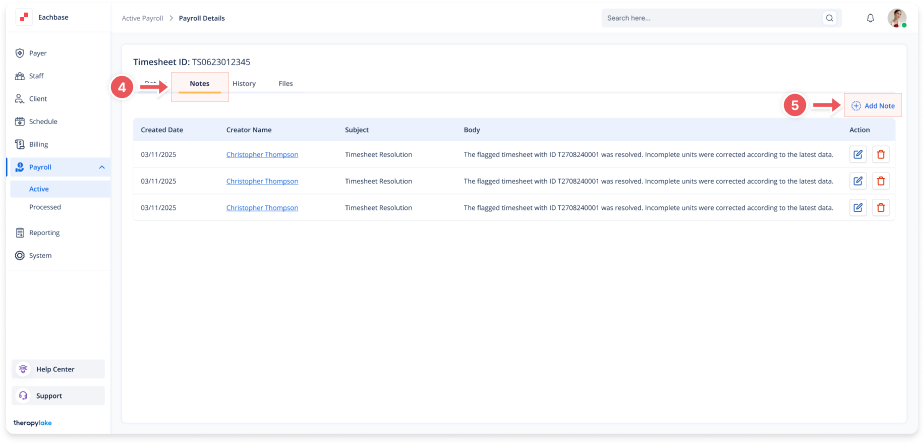Click the Body column header

point(471,130)
